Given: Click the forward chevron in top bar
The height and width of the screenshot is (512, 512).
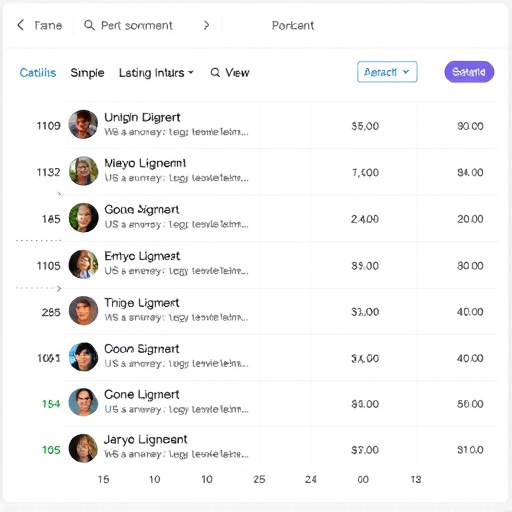Looking at the screenshot, I should (x=206, y=25).
